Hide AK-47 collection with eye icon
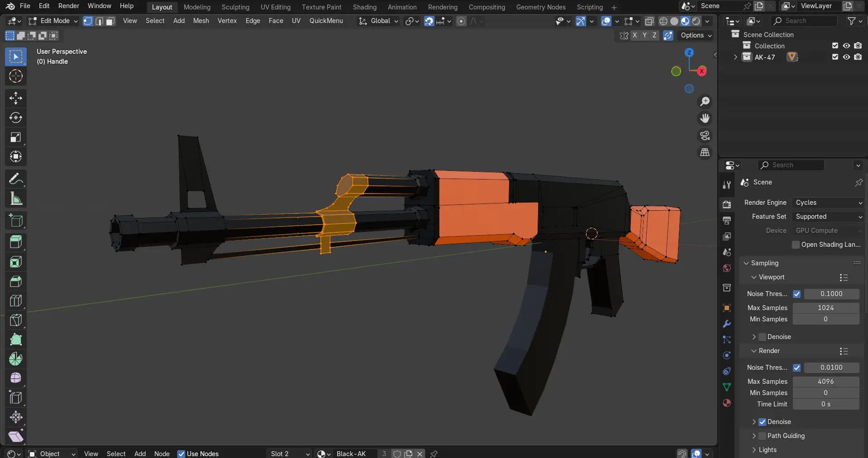868x458 pixels. coord(846,57)
